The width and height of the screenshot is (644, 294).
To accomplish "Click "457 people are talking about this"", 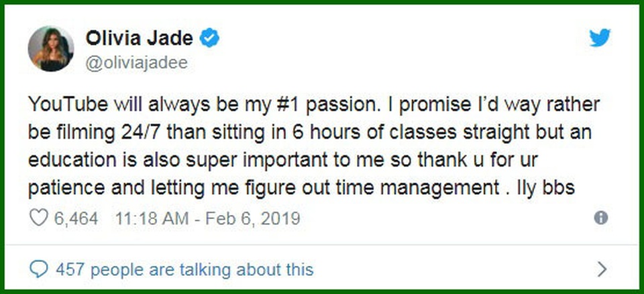I will tap(184, 269).
